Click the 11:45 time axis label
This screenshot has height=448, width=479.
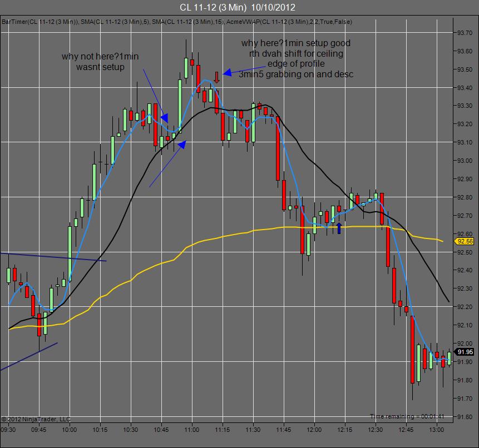(x=284, y=430)
